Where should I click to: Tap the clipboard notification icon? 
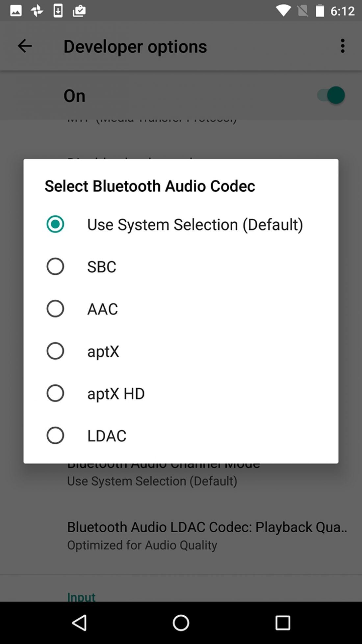pyautogui.click(x=79, y=11)
